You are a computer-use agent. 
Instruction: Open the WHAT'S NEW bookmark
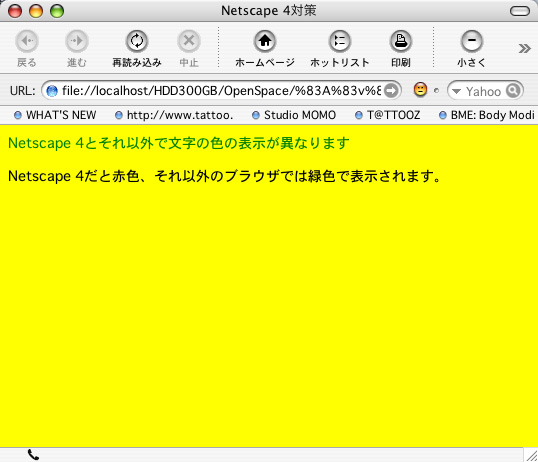tap(55, 115)
